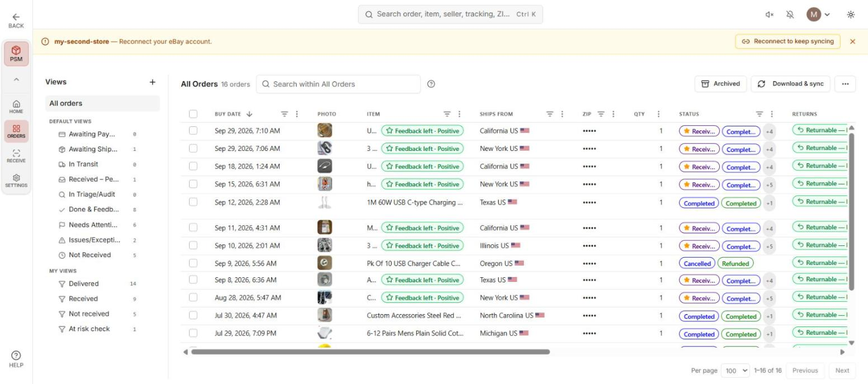Focus Search within All Orders field

(x=338, y=84)
